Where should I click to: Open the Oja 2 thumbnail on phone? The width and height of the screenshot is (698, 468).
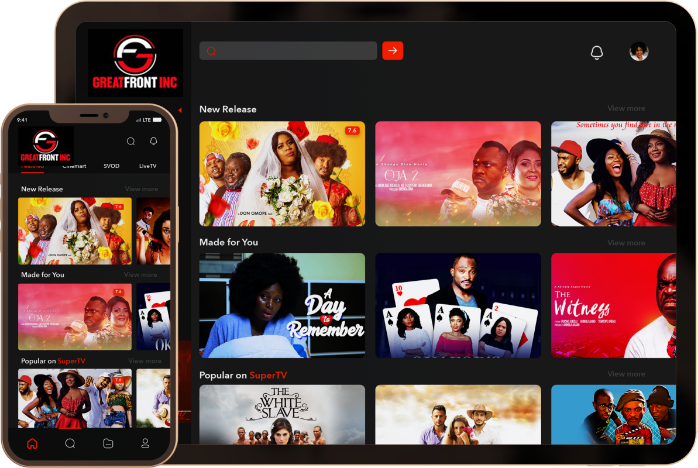[75, 317]
